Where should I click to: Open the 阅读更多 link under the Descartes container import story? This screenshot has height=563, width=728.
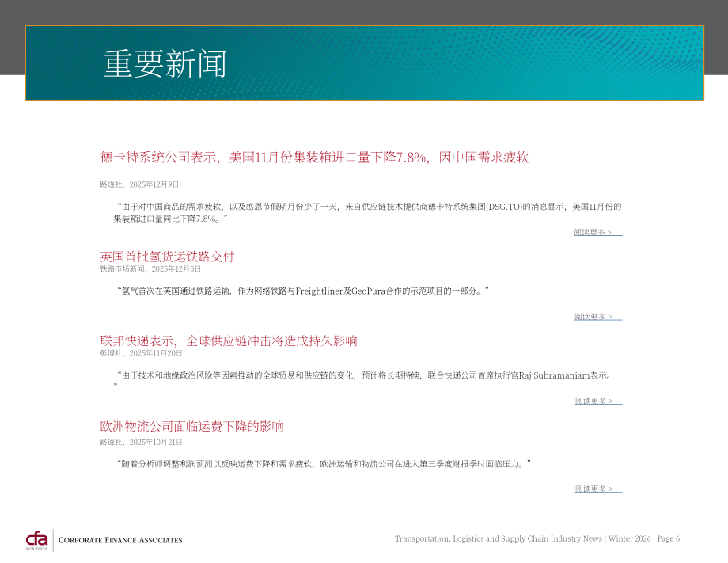coord(597,232)
